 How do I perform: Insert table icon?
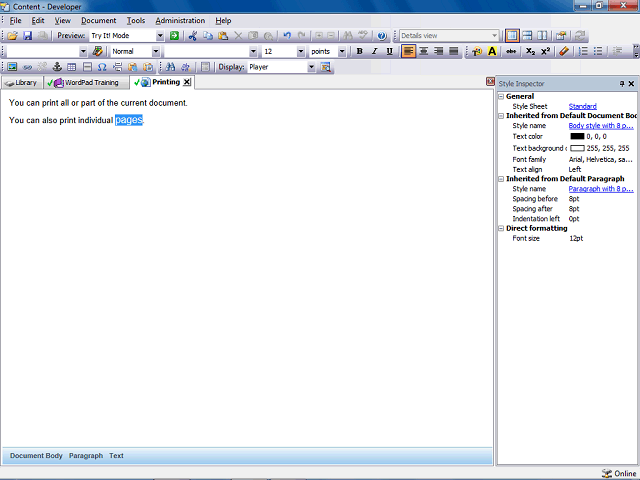point(72,67)
